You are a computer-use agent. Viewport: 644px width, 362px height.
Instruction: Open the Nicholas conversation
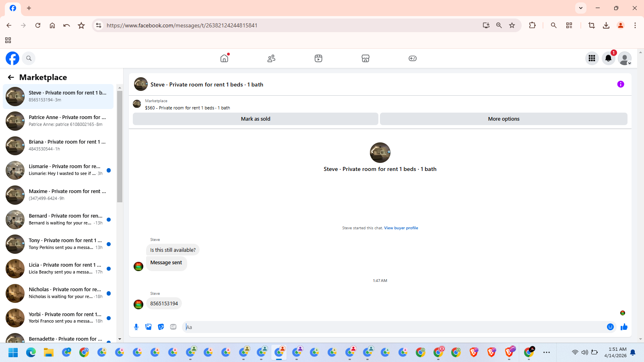(58, 293)
